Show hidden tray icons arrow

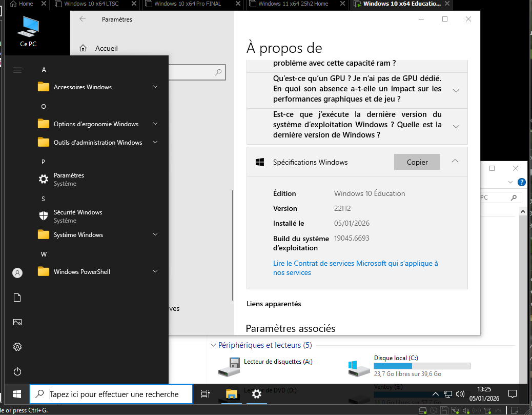435,394
